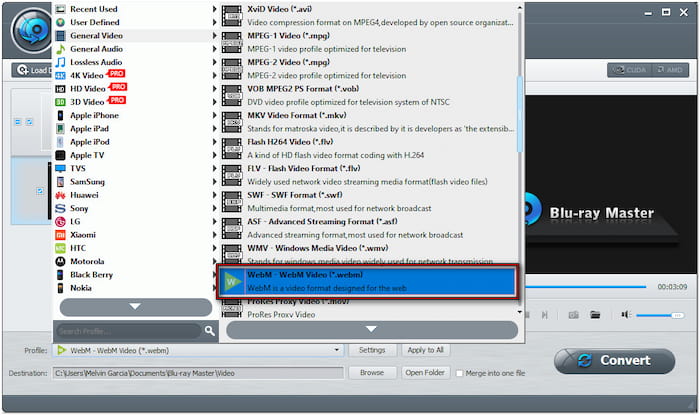Show more formats with down arrow bar
This screenshot has height=415, width=700.
click(372, 330)
